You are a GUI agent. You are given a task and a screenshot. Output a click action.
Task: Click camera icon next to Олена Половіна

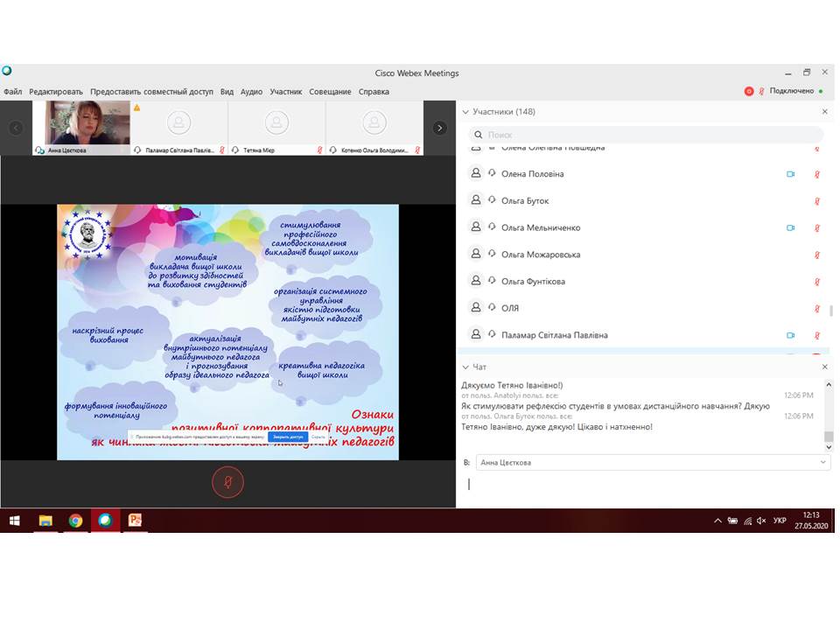click(790, 174)
